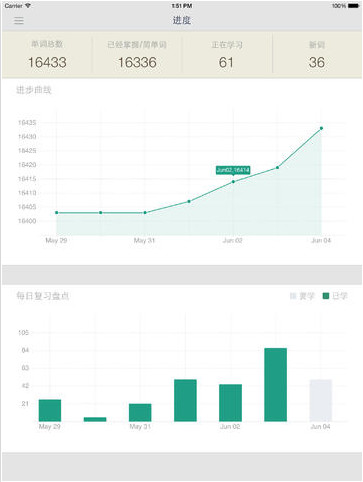Viewport: 363px width, 482px height.
Task: Tap the 105 bar chart axis label
Action: (x=23, y=333)
